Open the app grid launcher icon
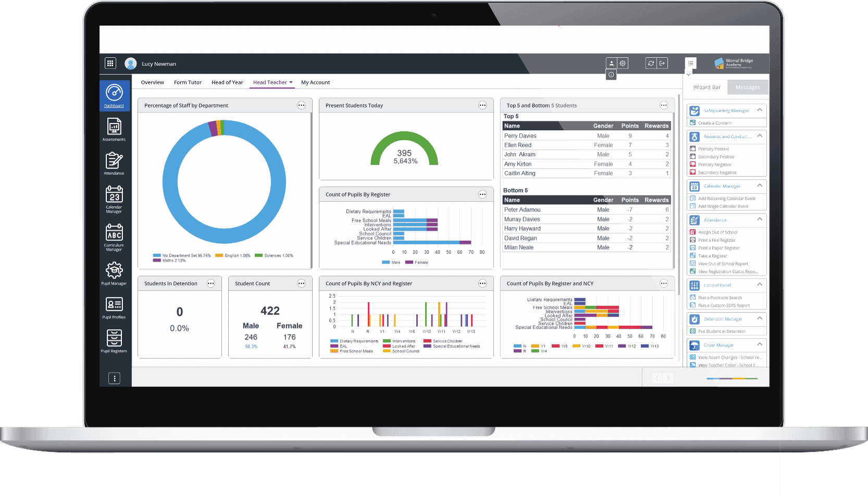 pos(110,63)
